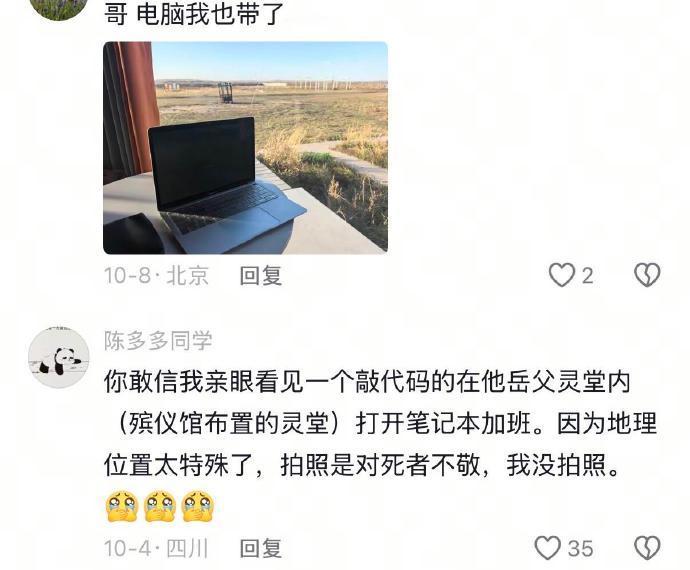Tap the middle crying emoji
The image size is (690, 570).
pyautogui.click(x=160, y=507)
